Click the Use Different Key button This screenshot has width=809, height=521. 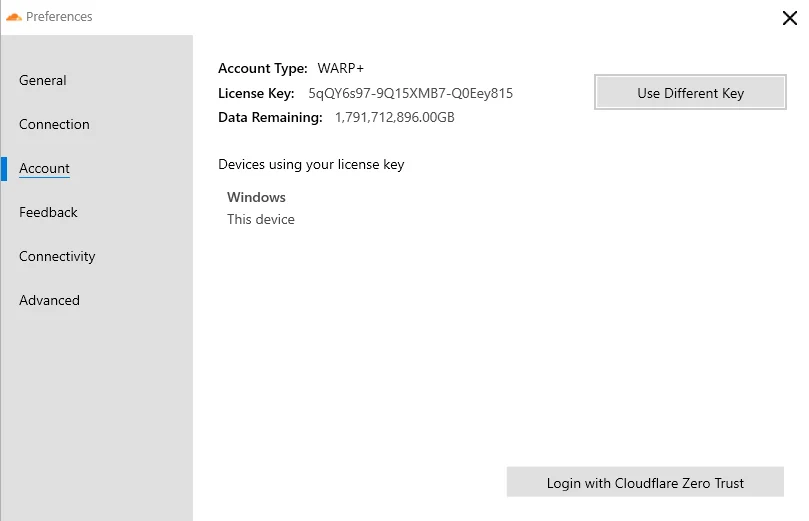[690, 92]
